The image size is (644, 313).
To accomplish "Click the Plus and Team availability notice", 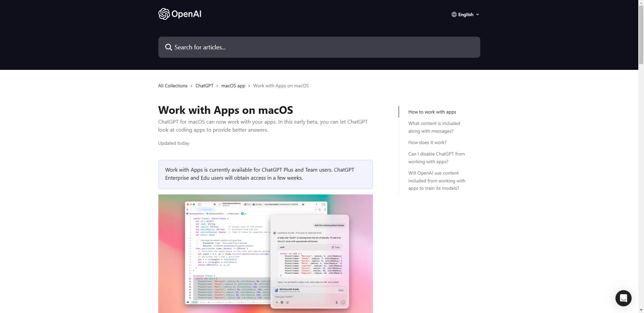I will pos(265,174).
